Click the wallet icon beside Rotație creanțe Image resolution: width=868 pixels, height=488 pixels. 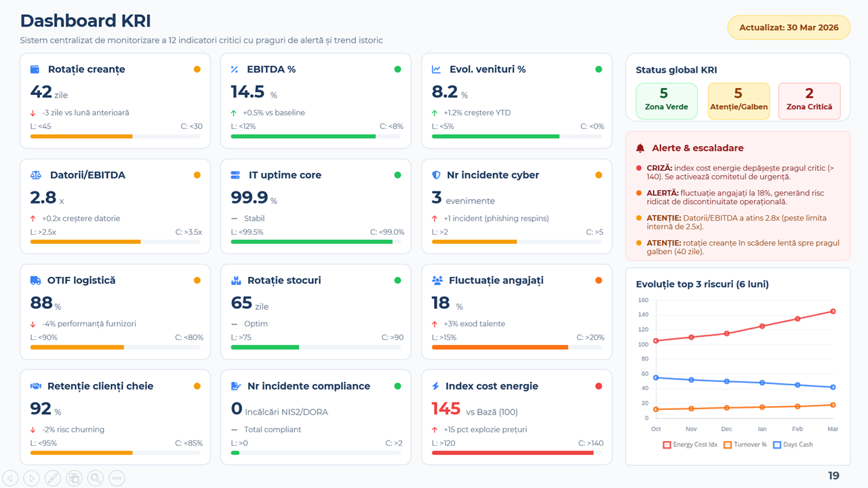pos(35,69)
